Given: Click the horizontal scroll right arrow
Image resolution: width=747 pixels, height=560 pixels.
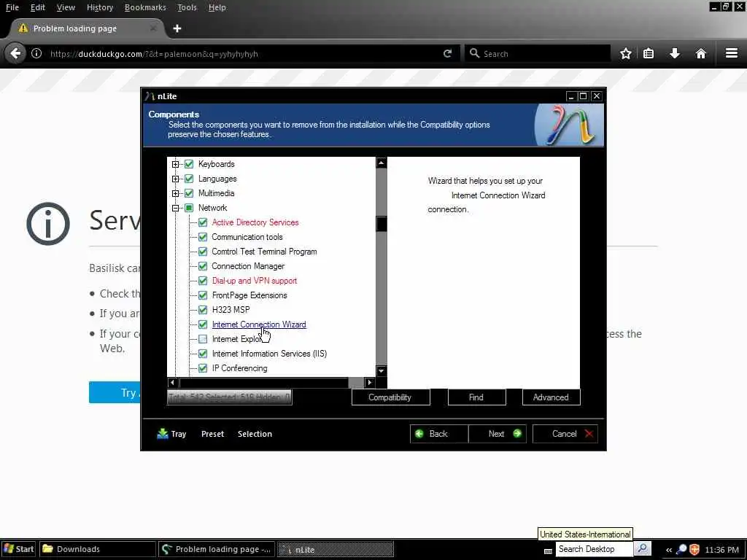Looking at the screenshot, I should 369,382.
